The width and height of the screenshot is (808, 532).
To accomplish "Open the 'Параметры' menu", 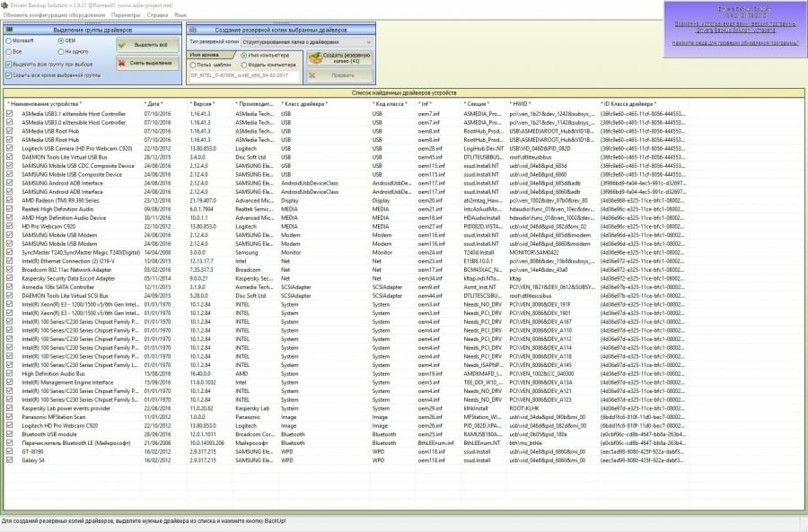I will click(126, 15).
